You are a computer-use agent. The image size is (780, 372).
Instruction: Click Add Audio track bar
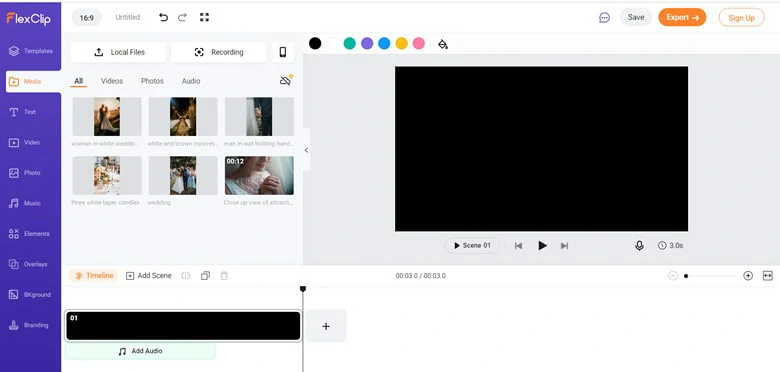coord(141,351)
